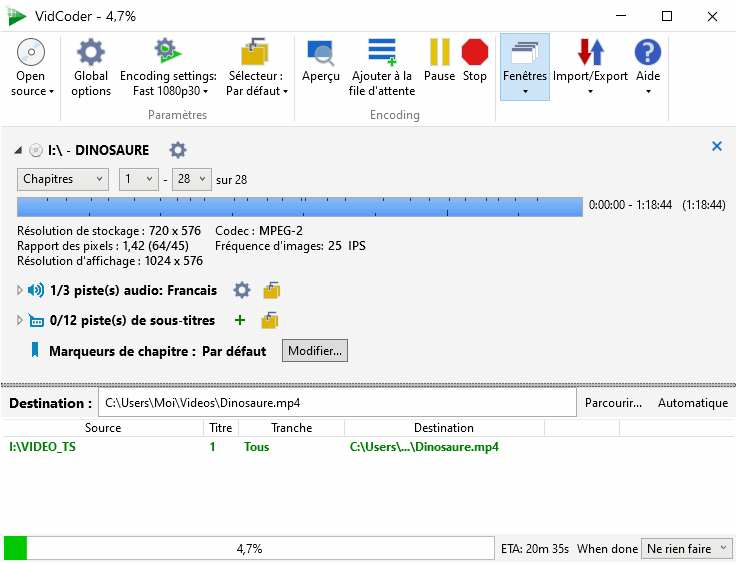This screenshot has height=563, width=737.
Task: Click Parcourir... to browse destination
Action: [x=613, y=403]
